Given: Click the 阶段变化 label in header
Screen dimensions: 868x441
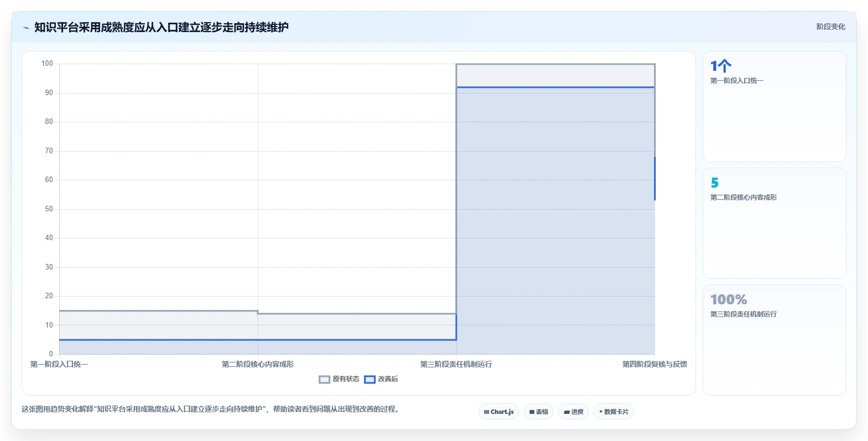Looking at the screenshot, I should [x=831, y=27].
